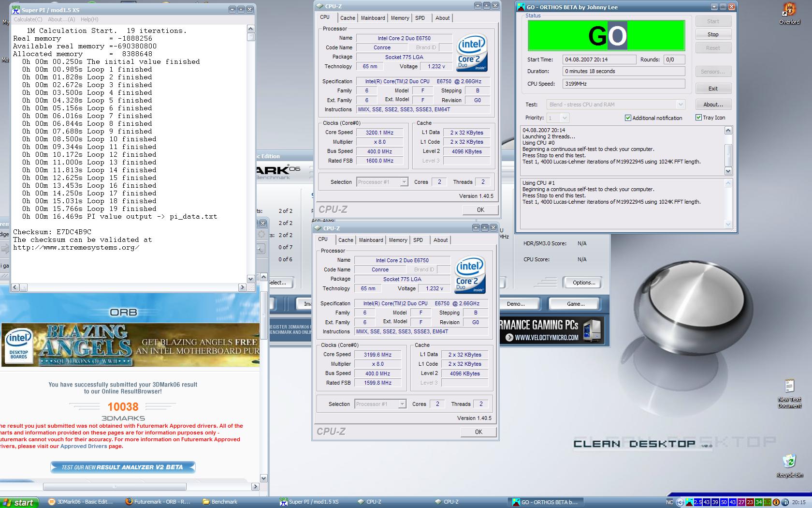Image resolution: width=812 pixels, height=508 pixels.
Task: Click the dark red 23 tray icon
Action: [x=750, y=502]
